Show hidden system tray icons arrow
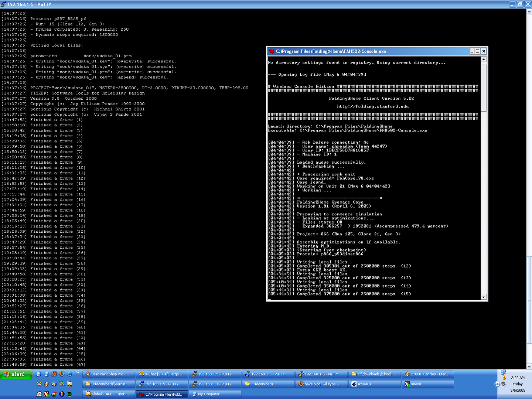The image size is (532, 399). click(497, 384)
